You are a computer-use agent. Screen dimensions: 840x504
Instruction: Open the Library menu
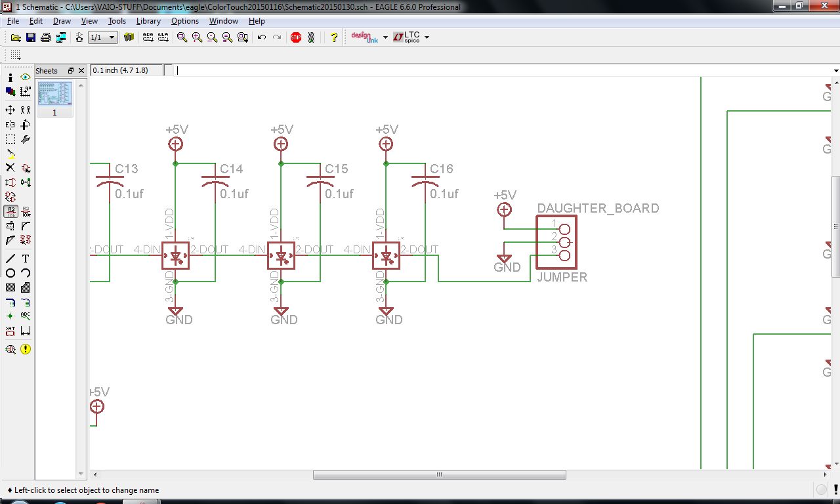click(148, 21)
